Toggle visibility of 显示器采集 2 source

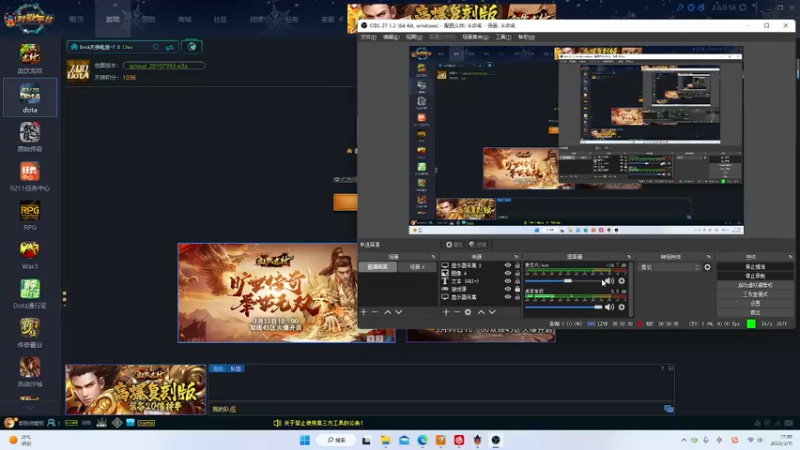[508, 265]
